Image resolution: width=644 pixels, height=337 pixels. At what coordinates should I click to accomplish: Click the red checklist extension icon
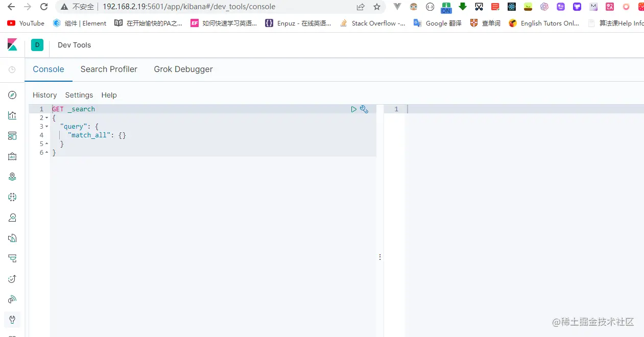click(495, 7)
